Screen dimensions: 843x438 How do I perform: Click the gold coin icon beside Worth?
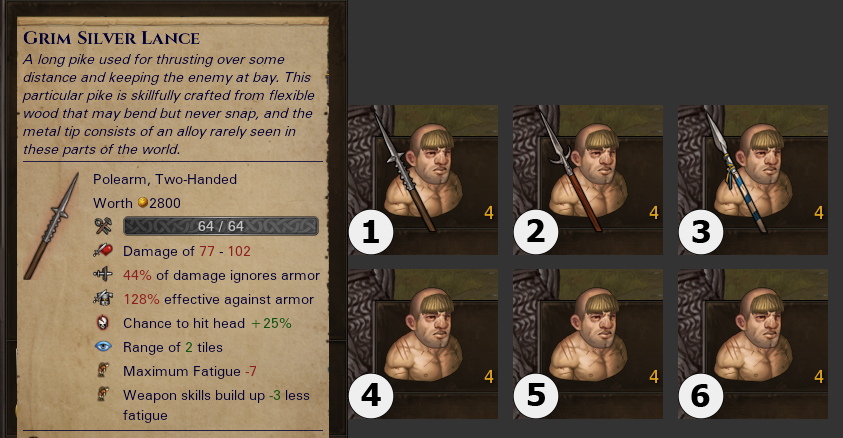point(142,203)
